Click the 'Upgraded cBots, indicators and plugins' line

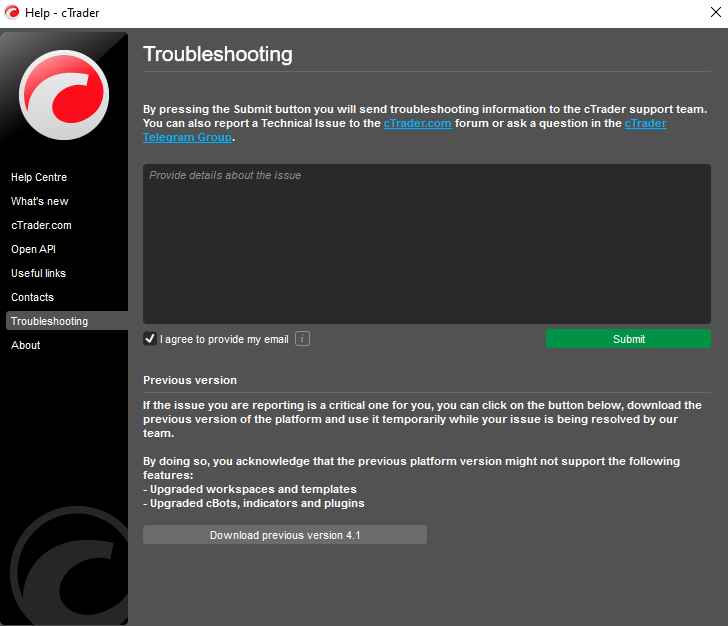tap(254, 503)
